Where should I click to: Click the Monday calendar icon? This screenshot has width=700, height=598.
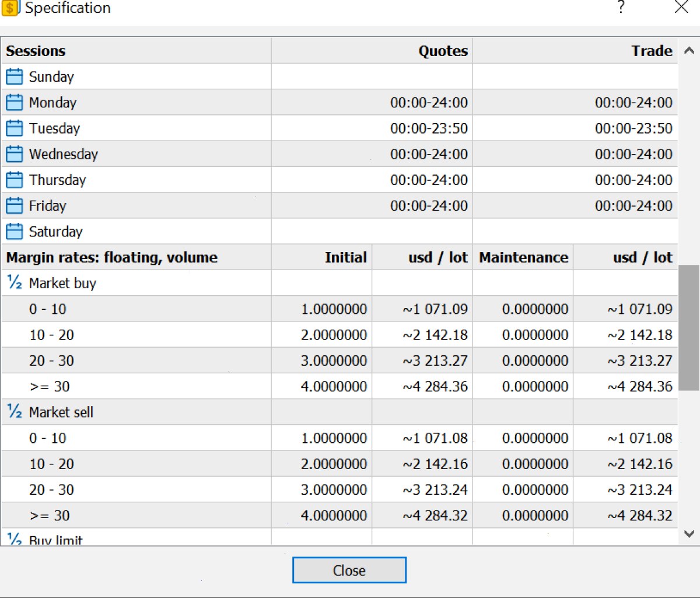point(14,102)
